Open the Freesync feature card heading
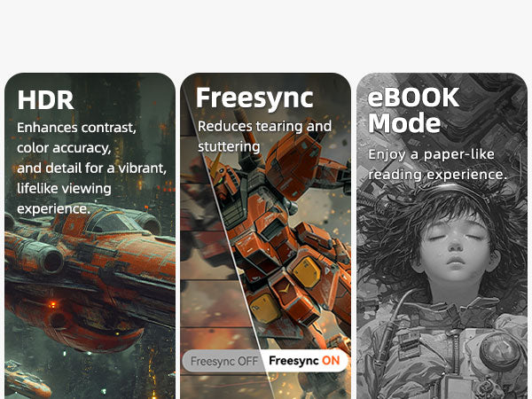Screen dimensions: 532x399 254,98
